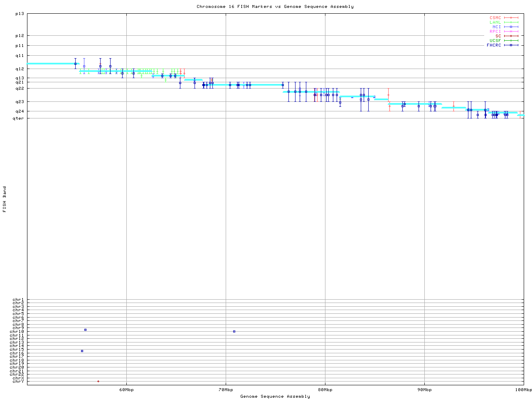532x399 pixels.
Task: Click the RPCI magenta legend marker symbol
Action: tap(511, 32)
